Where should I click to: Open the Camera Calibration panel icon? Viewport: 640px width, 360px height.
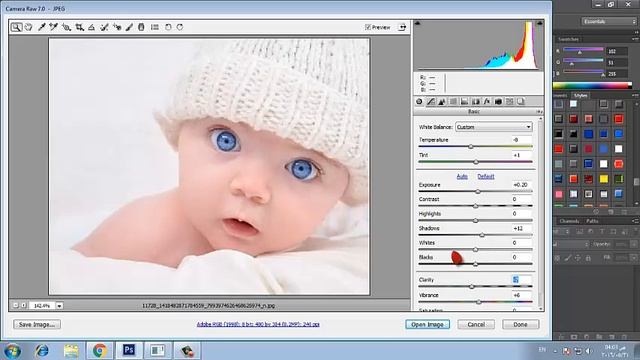[498, 102]
